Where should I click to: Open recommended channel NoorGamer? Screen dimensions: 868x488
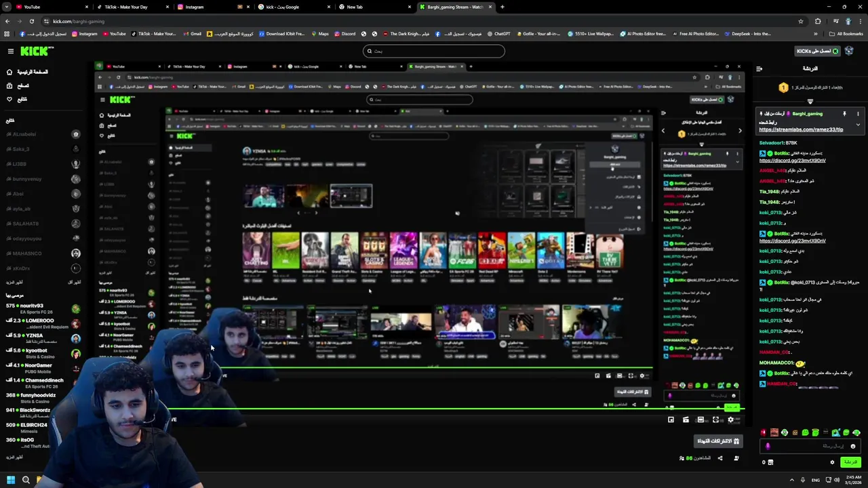42,368
